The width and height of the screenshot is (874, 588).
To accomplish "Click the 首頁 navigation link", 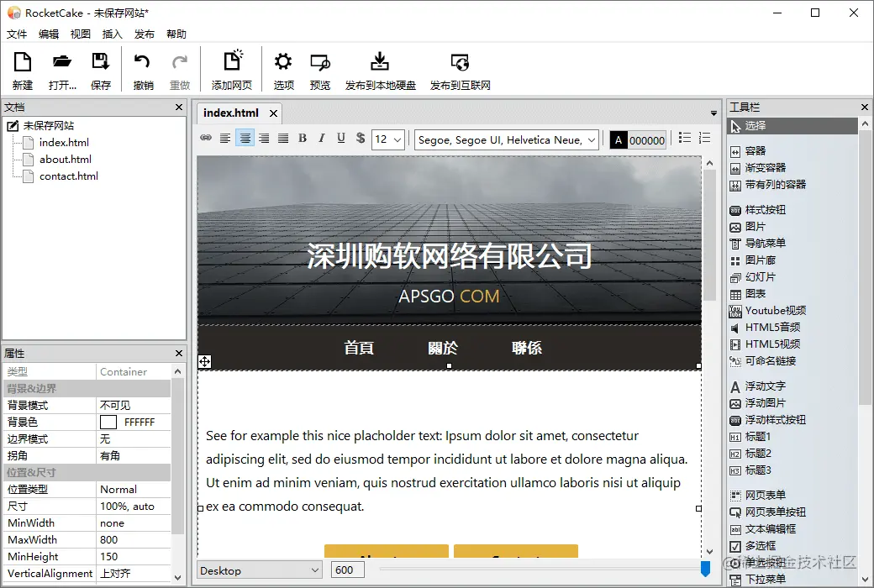I will point(358,348).
